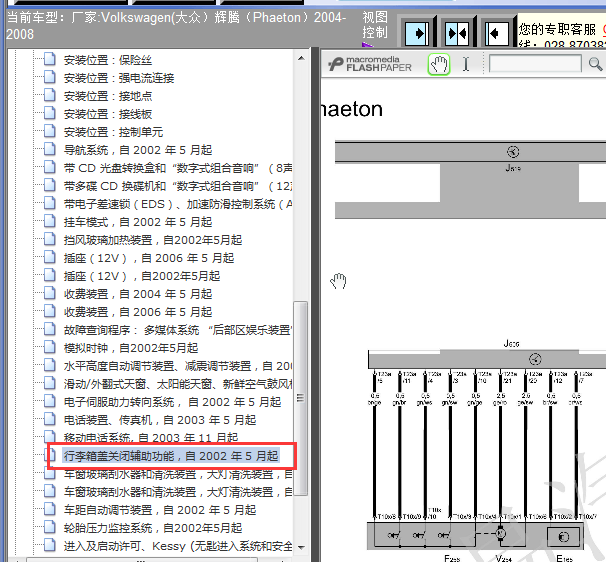
Task: Open '轮胎压力监控系统，自2002年5月起' item
Action: click(x=153, y=528)
